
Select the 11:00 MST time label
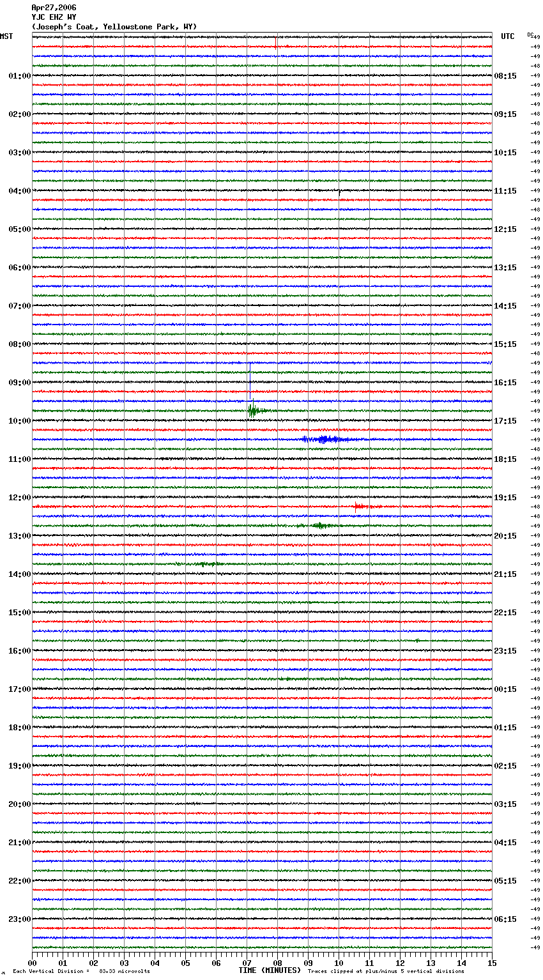click(x=20, y=459)
